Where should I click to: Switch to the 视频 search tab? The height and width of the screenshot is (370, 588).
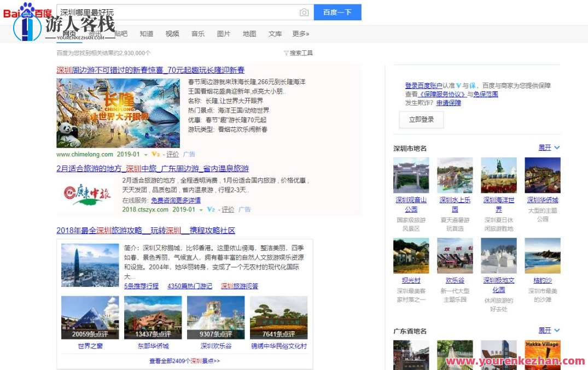click(172, 33)
